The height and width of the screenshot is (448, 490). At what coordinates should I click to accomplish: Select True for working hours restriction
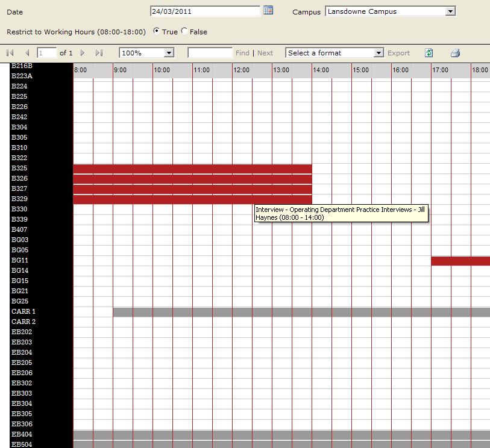(157, 31)
